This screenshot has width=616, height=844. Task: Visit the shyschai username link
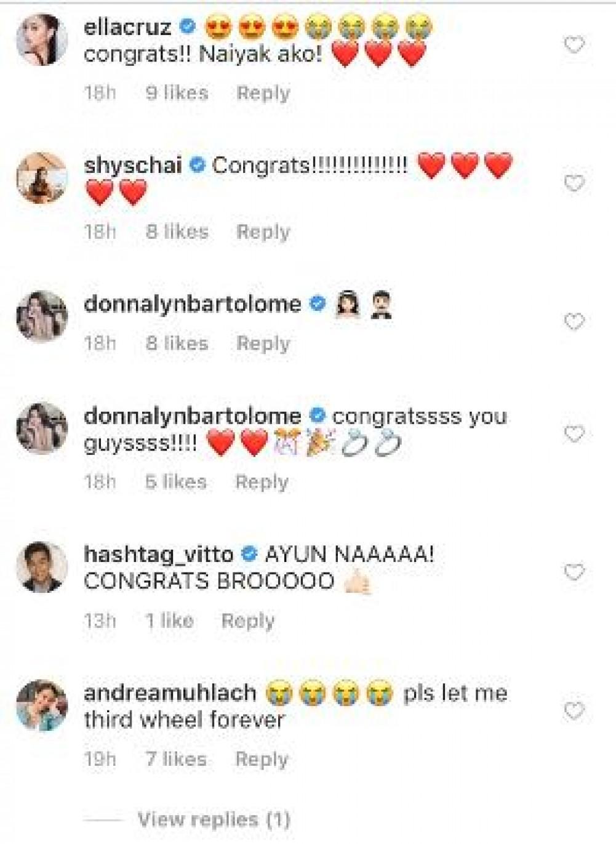(133, 166)
